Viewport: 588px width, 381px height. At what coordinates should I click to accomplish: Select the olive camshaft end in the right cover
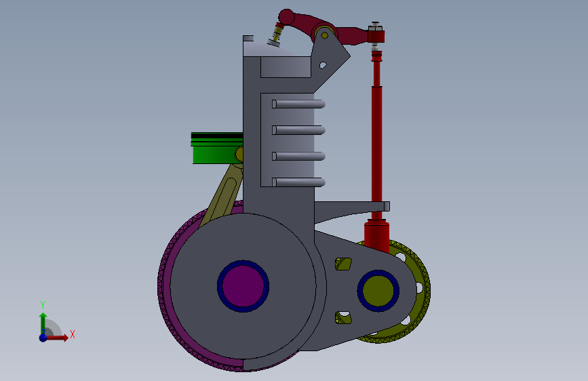click(x=378, y=291)
